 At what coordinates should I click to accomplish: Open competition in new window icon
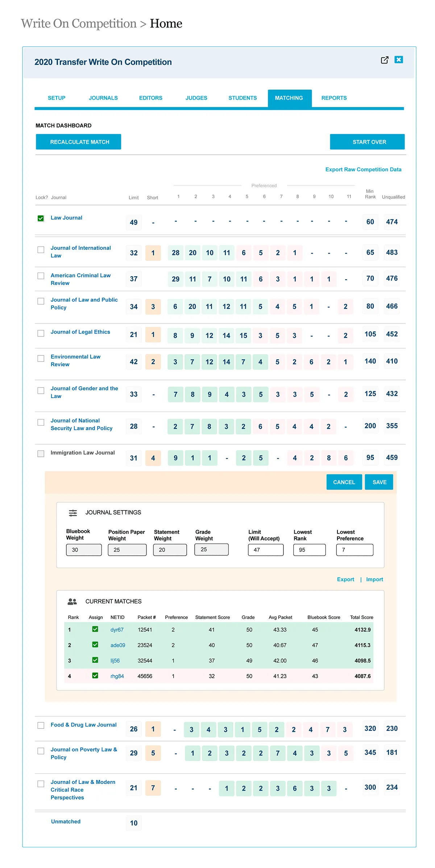[x=385, y=60]
